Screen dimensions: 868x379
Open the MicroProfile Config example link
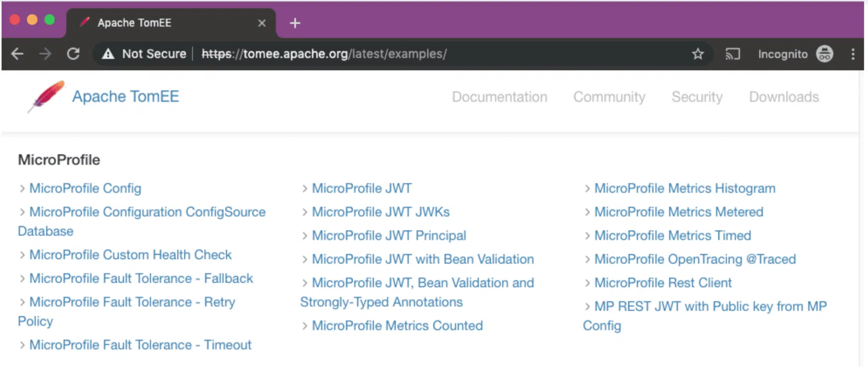coord(85,188)
